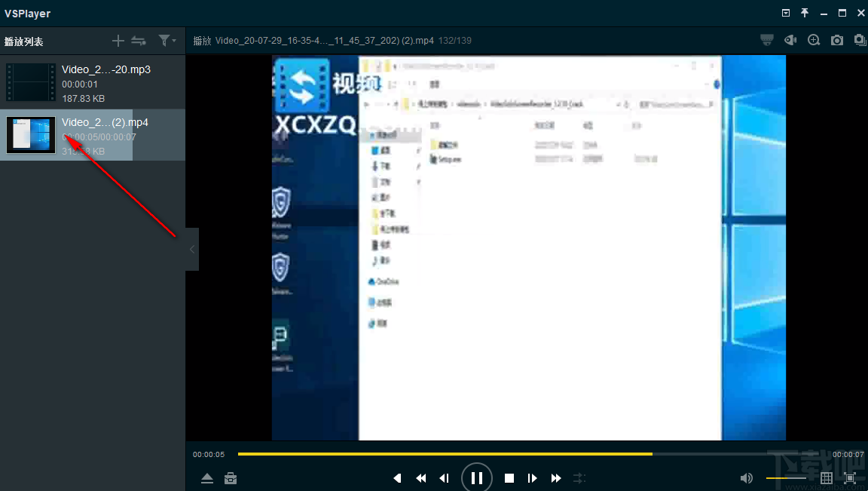This screenshot has width=868, height=491.
Task: Open the audio channel selection icon
Action: [x=790, y=39]
